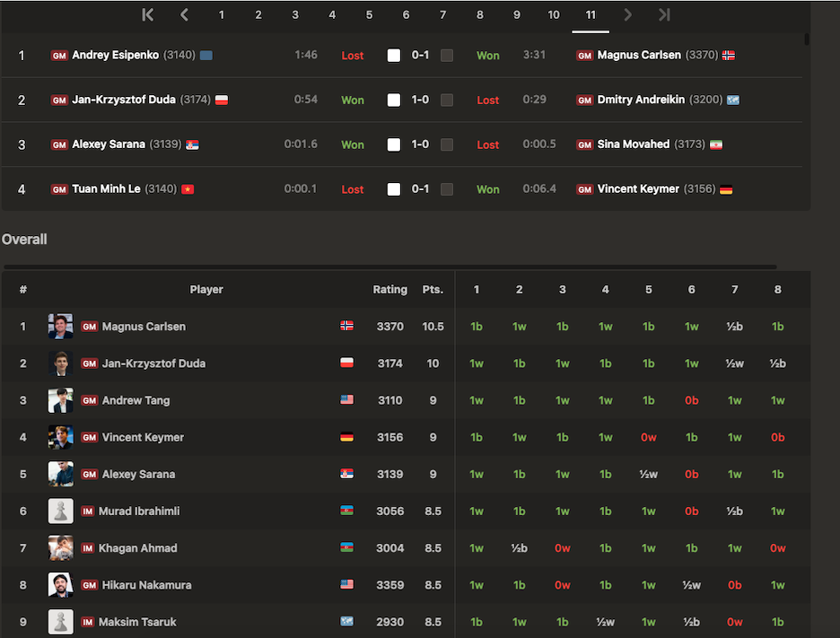
Task: Click the white piece square in Esipenko's pairing
Action: [393, 56]
